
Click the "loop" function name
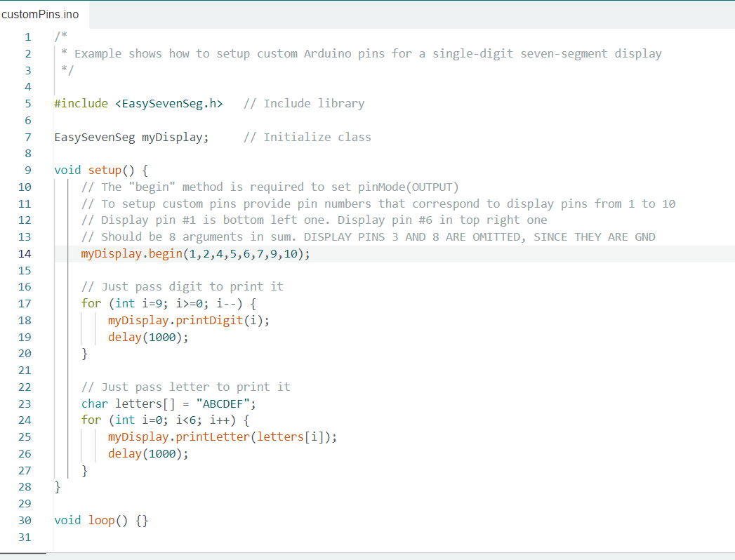[x=101, y=520]
